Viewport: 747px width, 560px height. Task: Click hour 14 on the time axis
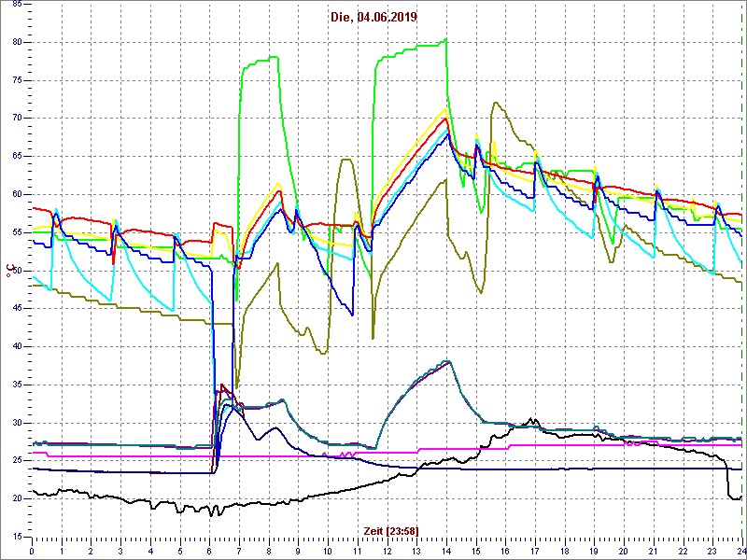[446, 551]
